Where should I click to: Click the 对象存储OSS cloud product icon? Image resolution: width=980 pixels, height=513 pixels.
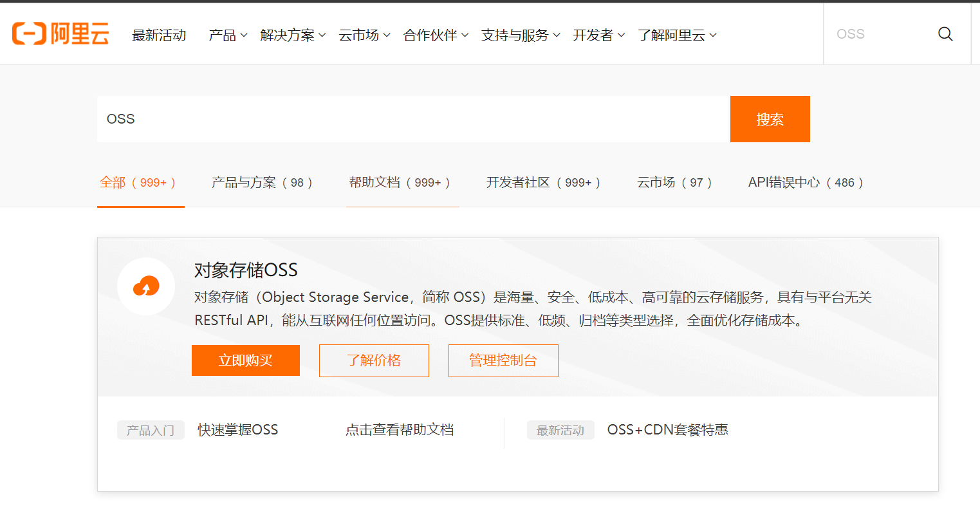click(146, 286)
